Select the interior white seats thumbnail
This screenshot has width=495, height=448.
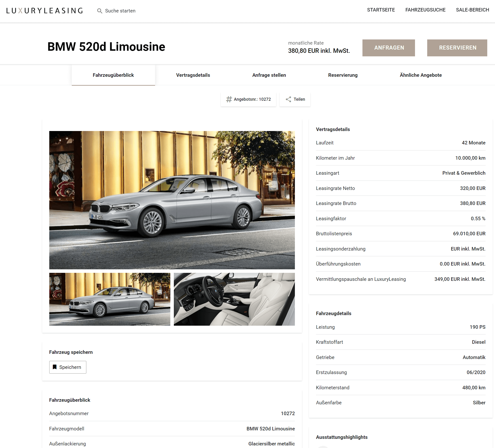click(234, 299)
